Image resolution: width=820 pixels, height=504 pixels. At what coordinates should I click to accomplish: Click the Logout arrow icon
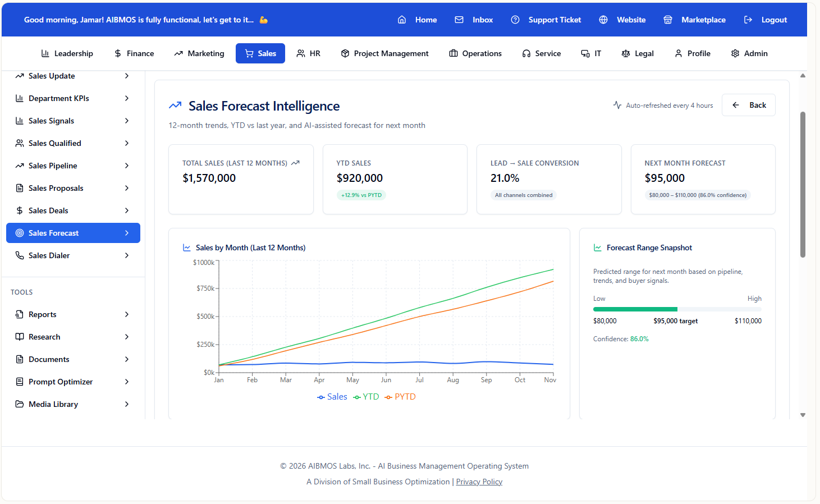[x=748, y=20]
